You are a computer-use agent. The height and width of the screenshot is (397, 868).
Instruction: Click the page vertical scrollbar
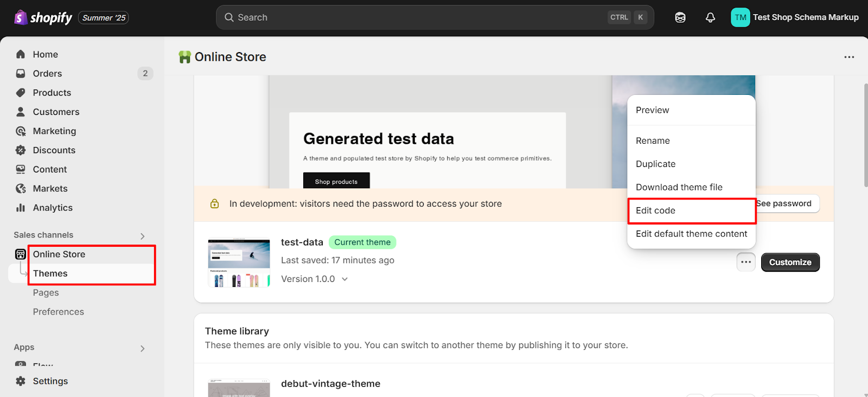tap(865, 136)
